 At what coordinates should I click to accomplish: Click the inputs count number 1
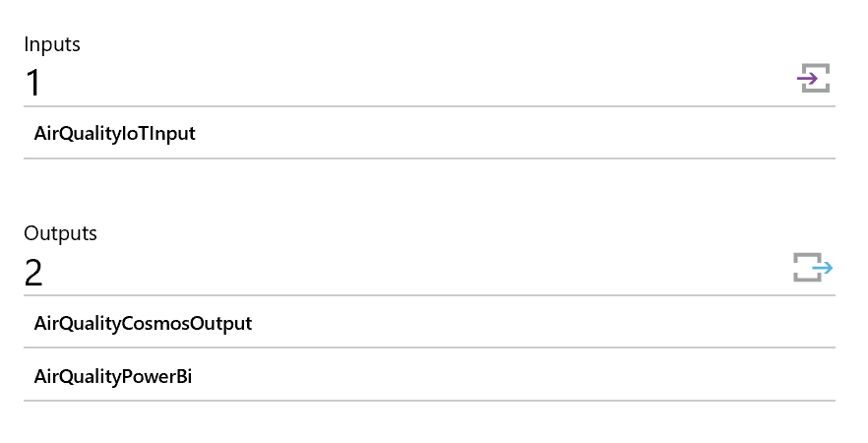click(33, 83)
